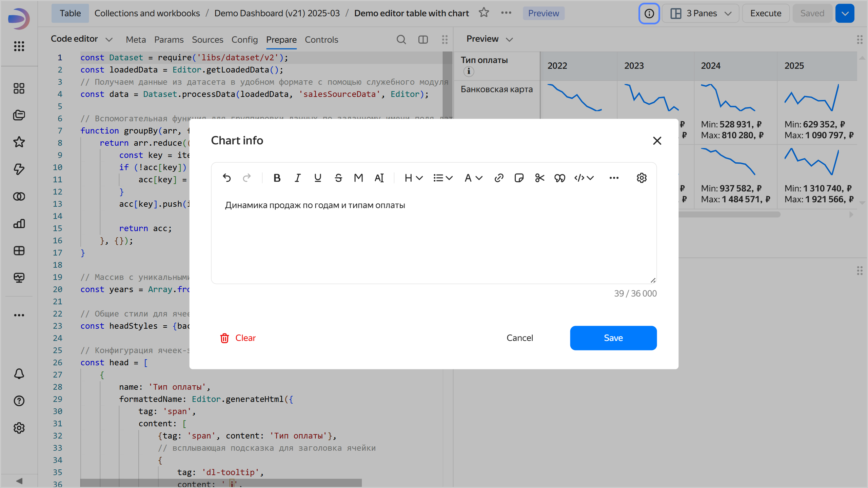Viewport: 868px width, 488px height.
Task: Apply strikethrough formatting
Action: [x=338, y=178]
